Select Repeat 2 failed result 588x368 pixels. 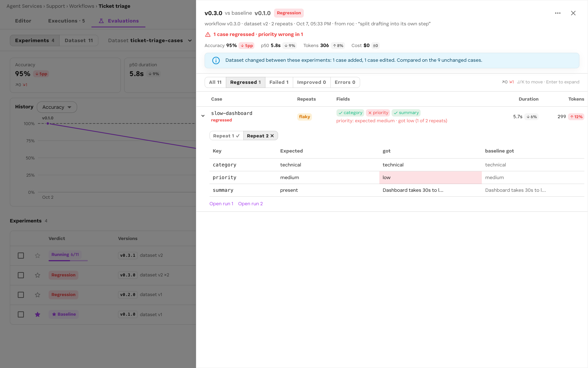[x=261, y=136]
